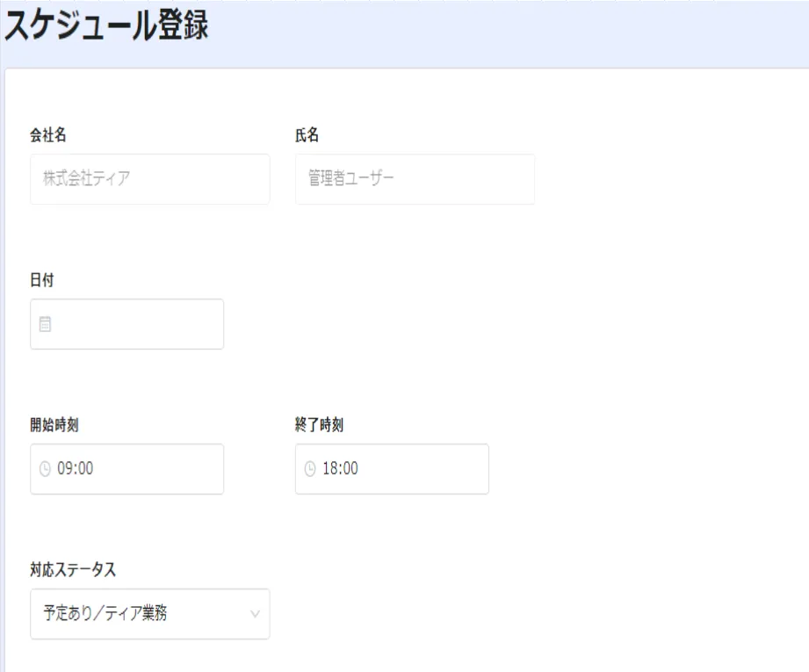Click the clock icon beside 18:00
Viewport: 809px width, 672px height.
pos(309,469)
